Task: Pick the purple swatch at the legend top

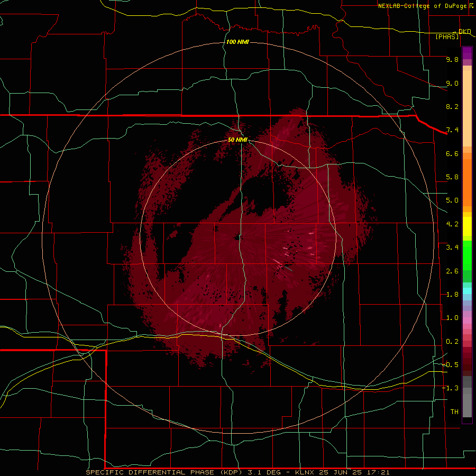Action: coord(467,53)
